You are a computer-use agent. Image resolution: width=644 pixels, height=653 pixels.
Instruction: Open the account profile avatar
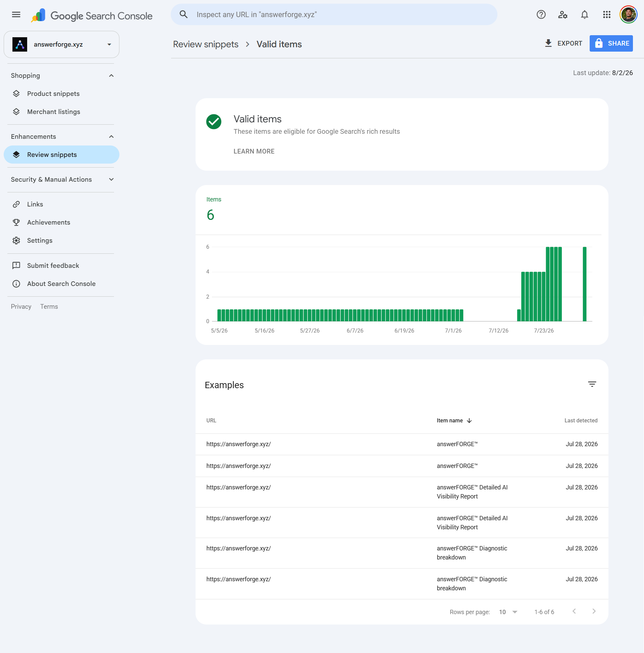point(628,14)
